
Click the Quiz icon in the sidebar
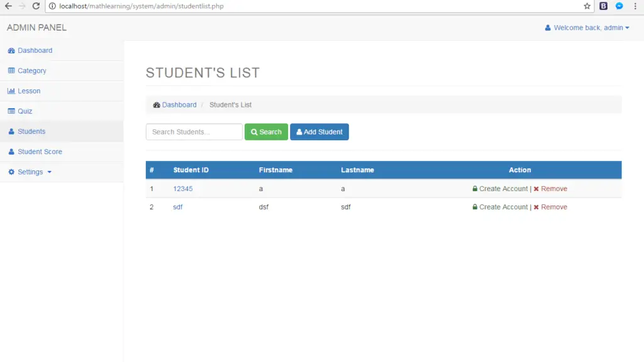[x=10, y=111]
